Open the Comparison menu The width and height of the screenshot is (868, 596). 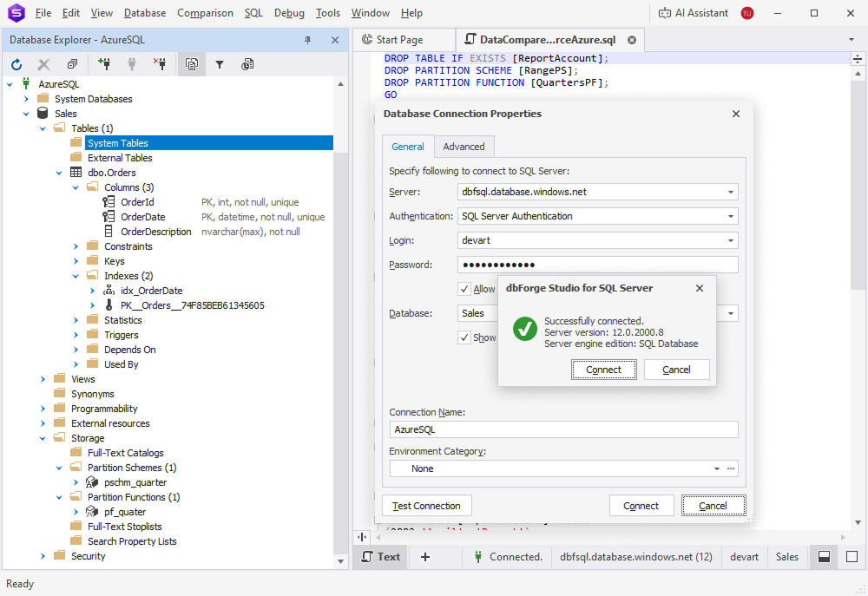[205, 13]
